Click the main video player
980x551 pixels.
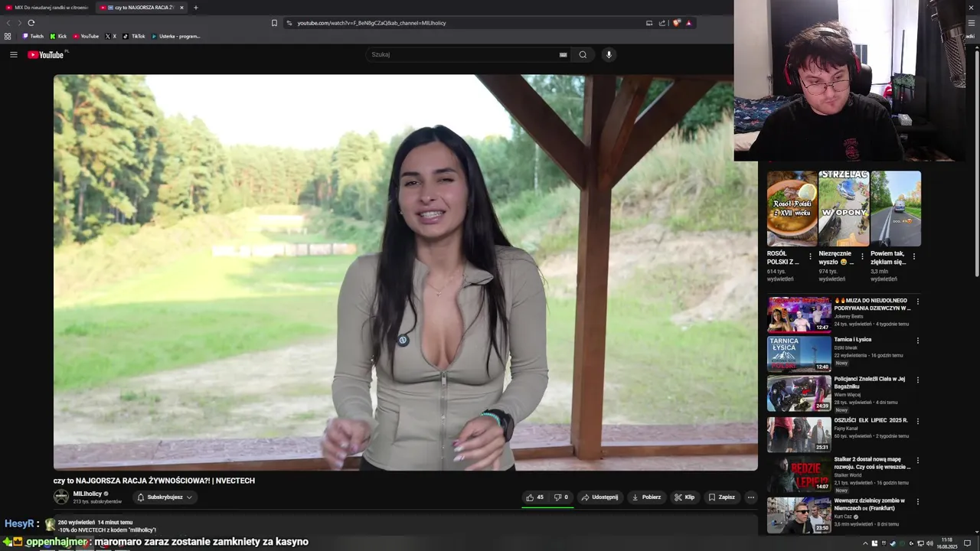click(x=405, y=272)
